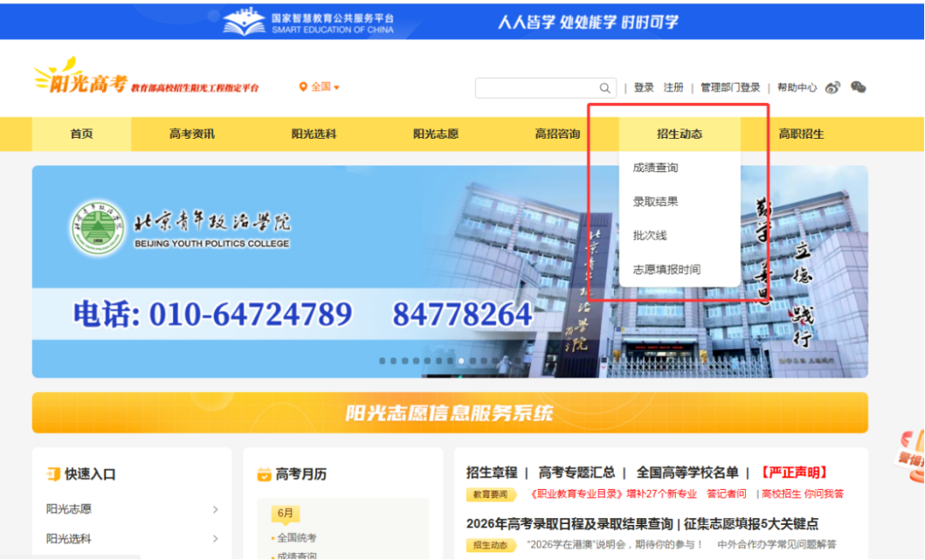Click the 注册 link
925x560 pixels.
click(673, 87)
